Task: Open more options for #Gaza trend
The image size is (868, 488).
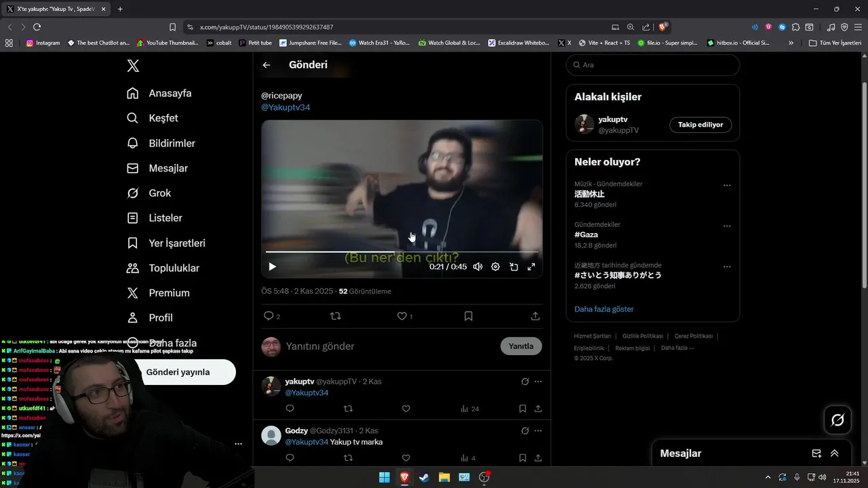Action: [x=727, y=226]
